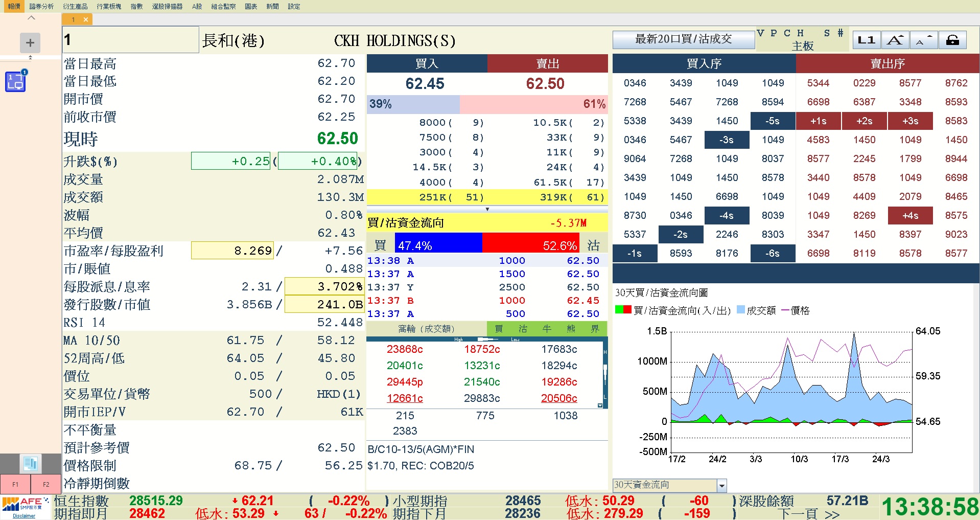This screenshot has width=980, height=520.
Task: Click the # indicator symbol
Action: click(840, 33)
